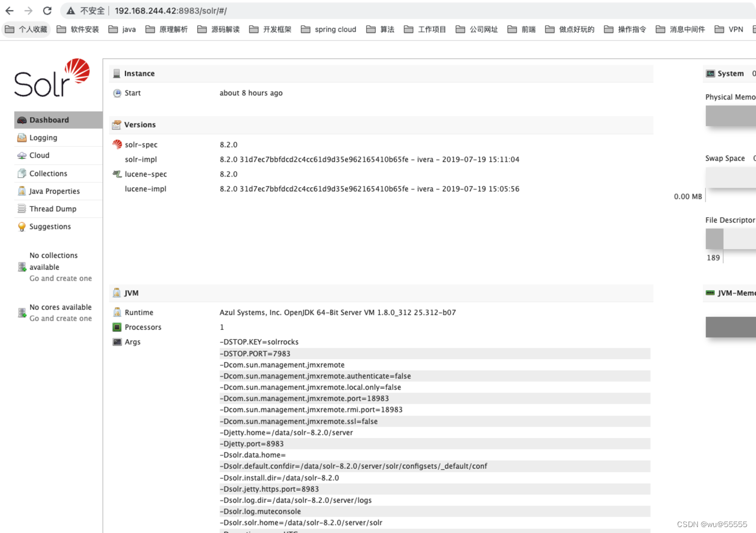Open the 操作指令 bookmarks folder
756x533 pixels.
point(625,29)
